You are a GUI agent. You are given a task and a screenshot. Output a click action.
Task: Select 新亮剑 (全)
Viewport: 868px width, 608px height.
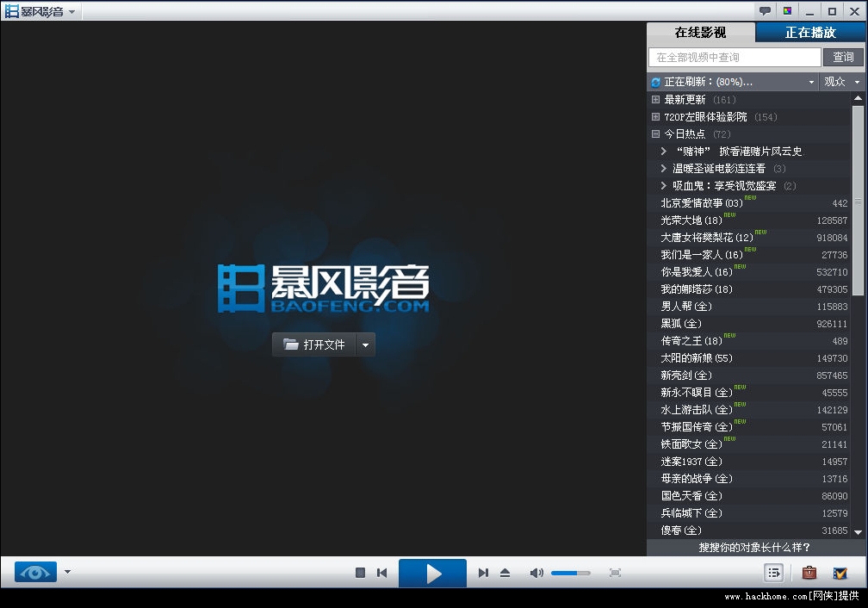click(x=748, y=375)
